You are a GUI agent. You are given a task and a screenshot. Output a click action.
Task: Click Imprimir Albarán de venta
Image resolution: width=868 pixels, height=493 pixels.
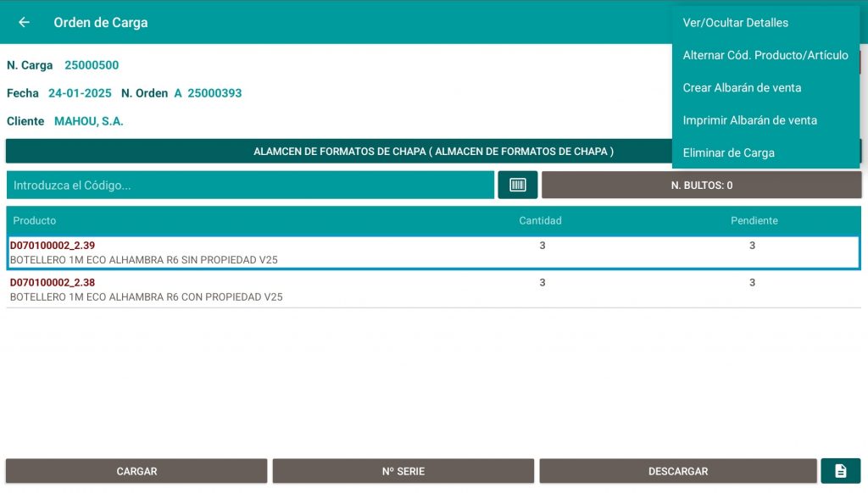click(749, 120)
